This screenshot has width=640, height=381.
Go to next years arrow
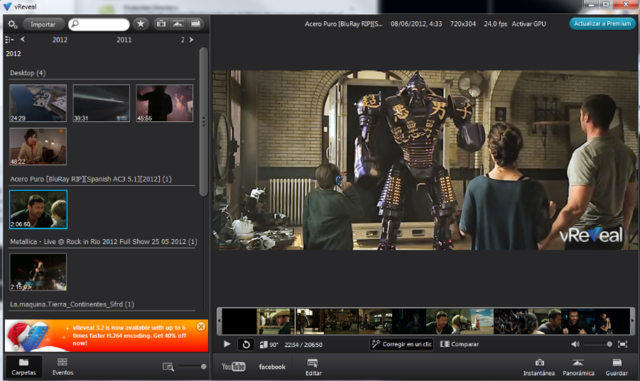tap(191, 40)
